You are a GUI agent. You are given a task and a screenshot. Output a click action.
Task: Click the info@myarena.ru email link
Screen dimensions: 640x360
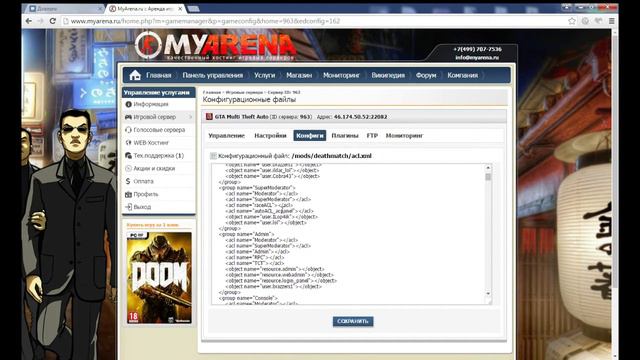click(477, 58)
